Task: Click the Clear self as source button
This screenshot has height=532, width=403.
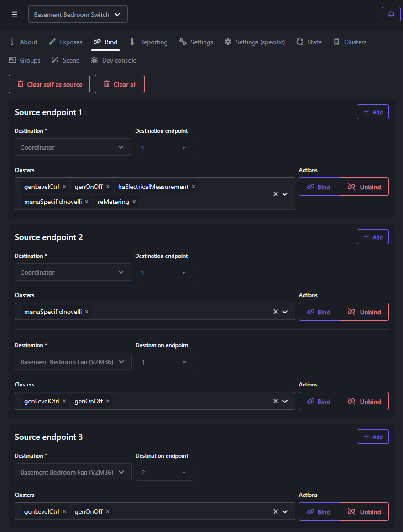Action: point(49,84)
